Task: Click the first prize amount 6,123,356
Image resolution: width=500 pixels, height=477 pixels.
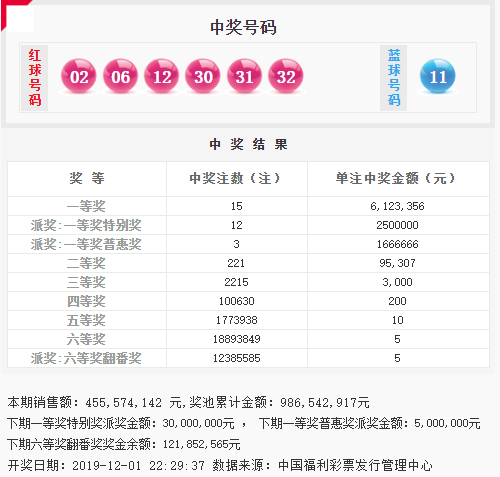Action: [x=397, y=206]
